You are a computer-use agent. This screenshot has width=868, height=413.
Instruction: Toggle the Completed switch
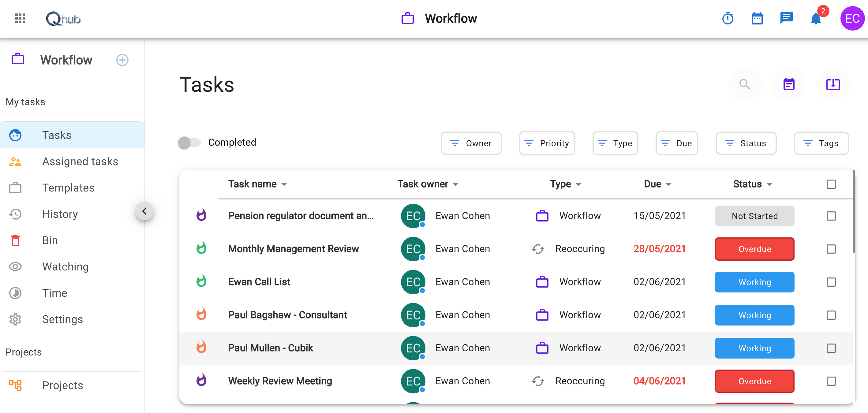pos(190,143)
